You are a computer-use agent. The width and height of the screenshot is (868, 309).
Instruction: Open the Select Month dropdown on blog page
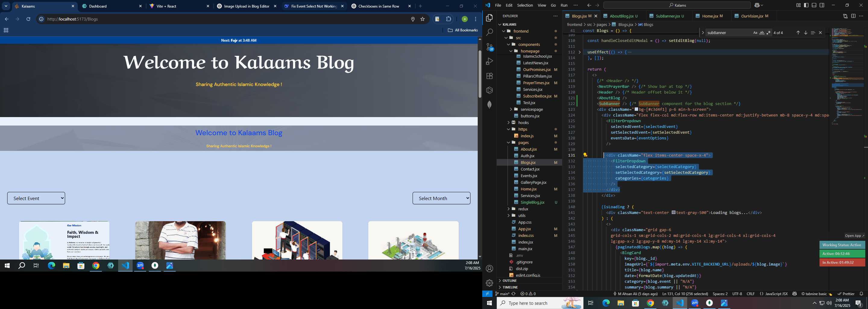point(442,198)
